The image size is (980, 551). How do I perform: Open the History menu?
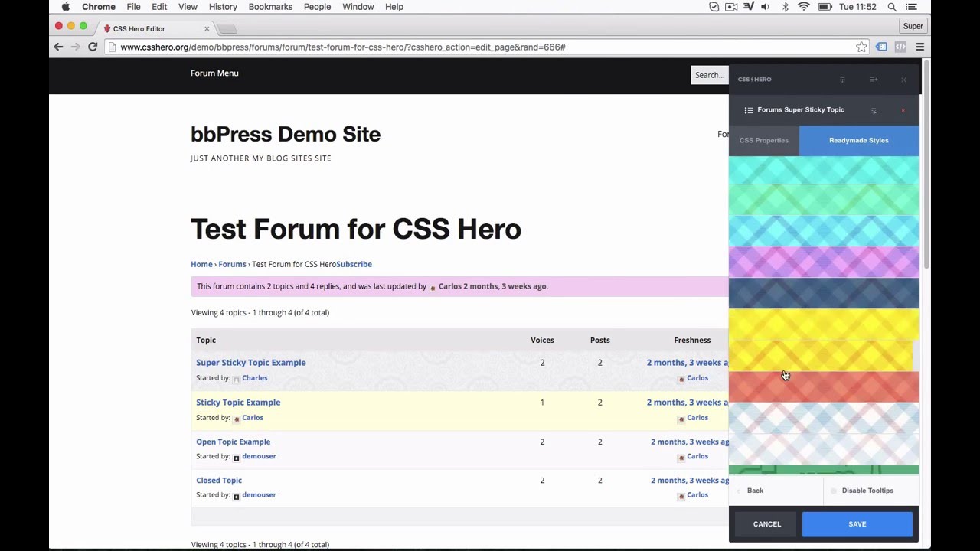tap(223, 7)
